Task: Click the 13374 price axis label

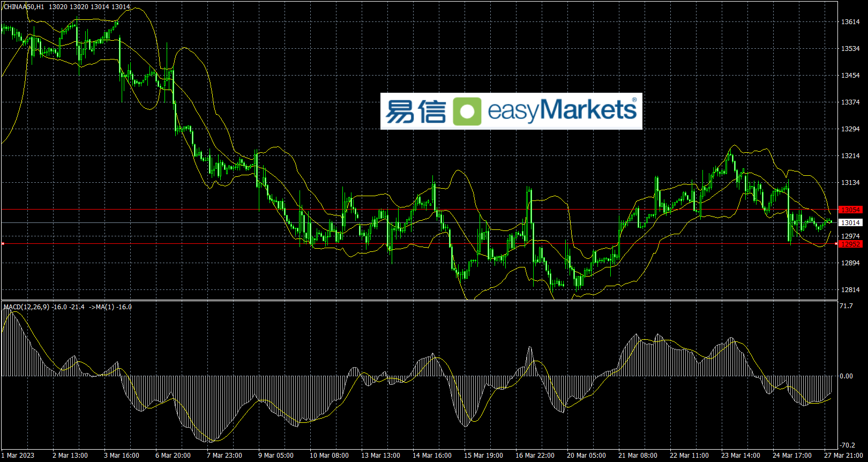Action: pos(850,102)
